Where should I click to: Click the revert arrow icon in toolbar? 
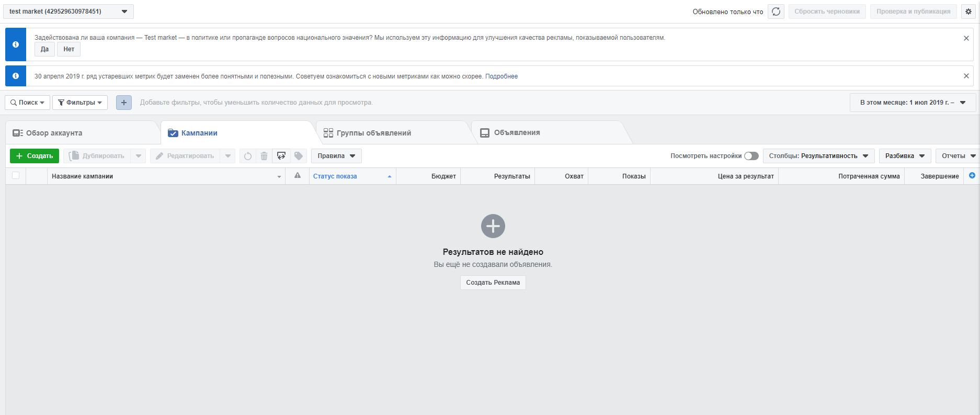click(x=248, y=156)
